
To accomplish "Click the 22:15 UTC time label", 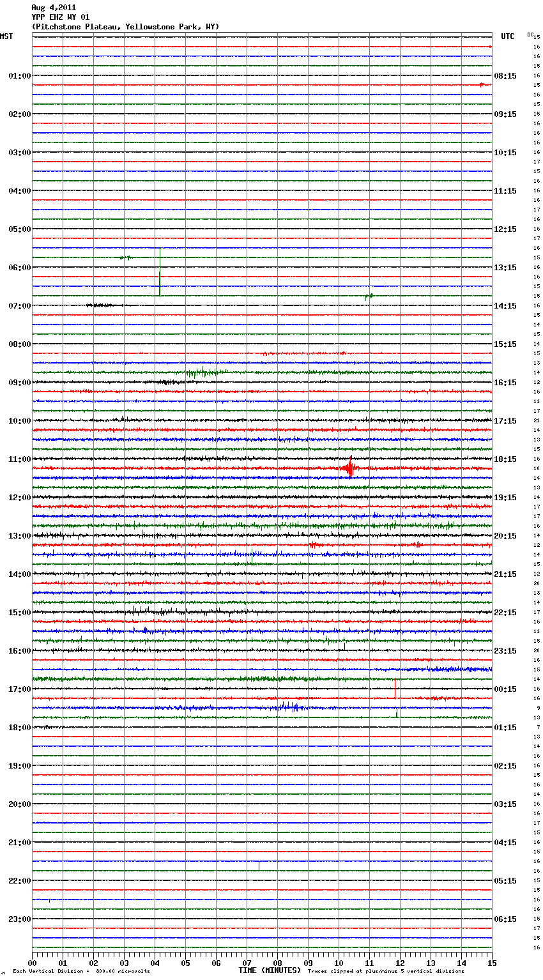I will [505, 613].
